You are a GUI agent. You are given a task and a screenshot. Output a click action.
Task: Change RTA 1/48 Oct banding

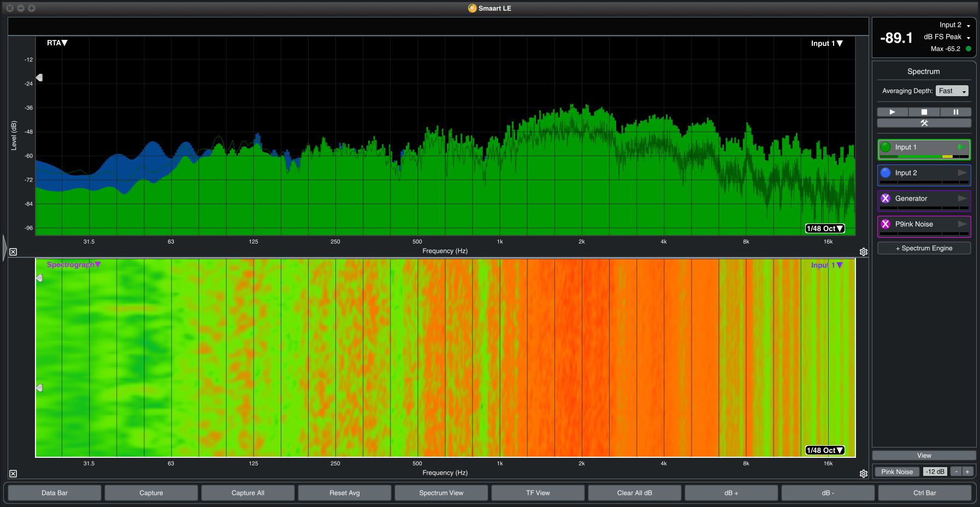825,228
